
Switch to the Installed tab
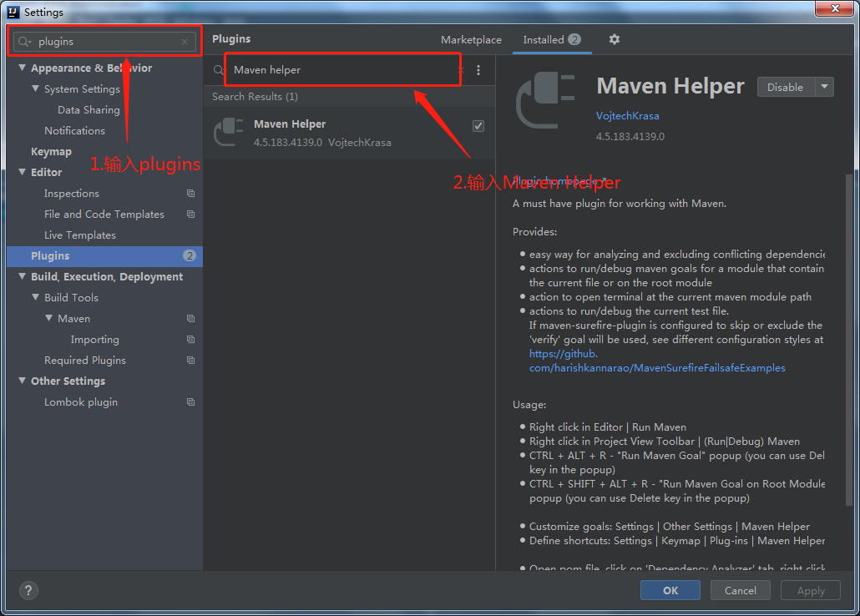tap(552, 39)
